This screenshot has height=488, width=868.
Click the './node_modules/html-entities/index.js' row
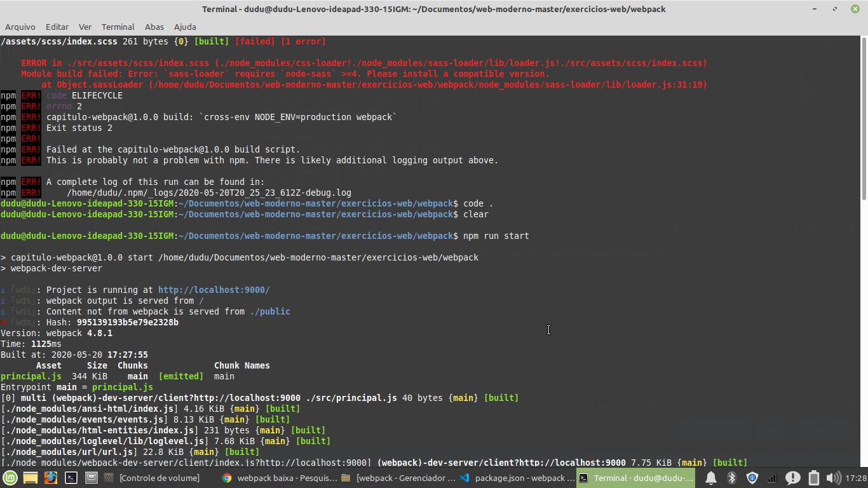[x=163, y=430]
